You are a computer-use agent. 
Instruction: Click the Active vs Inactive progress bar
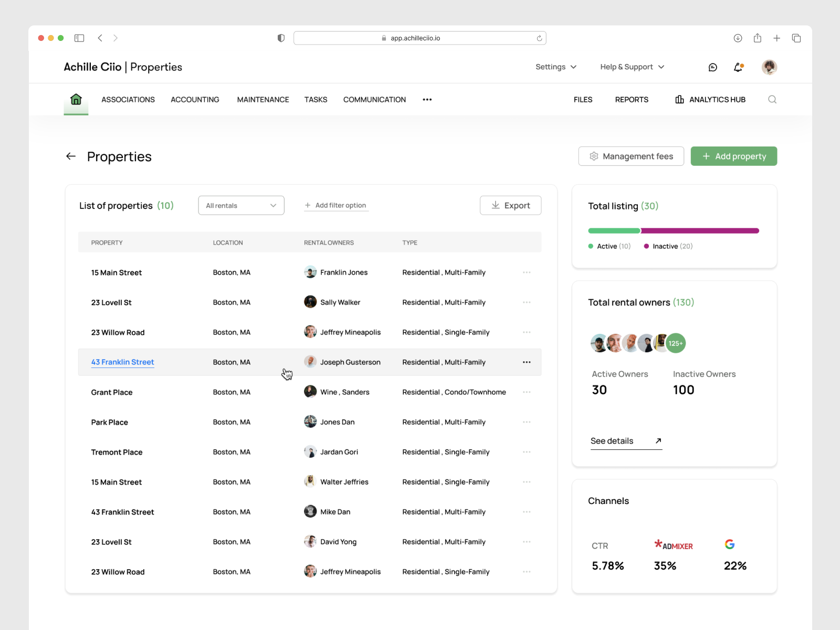pos(674,230)
